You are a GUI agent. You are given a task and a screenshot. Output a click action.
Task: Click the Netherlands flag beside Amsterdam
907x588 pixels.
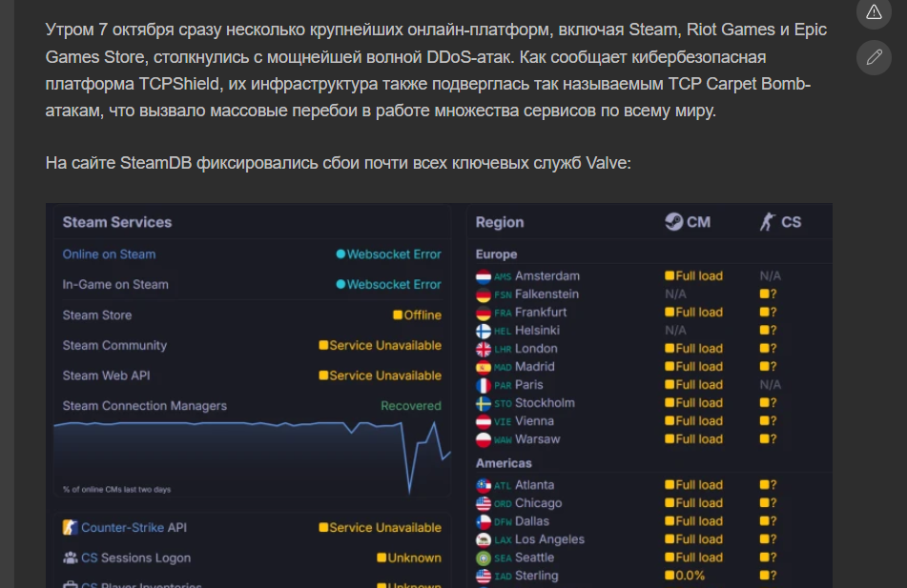click(484, 276)
